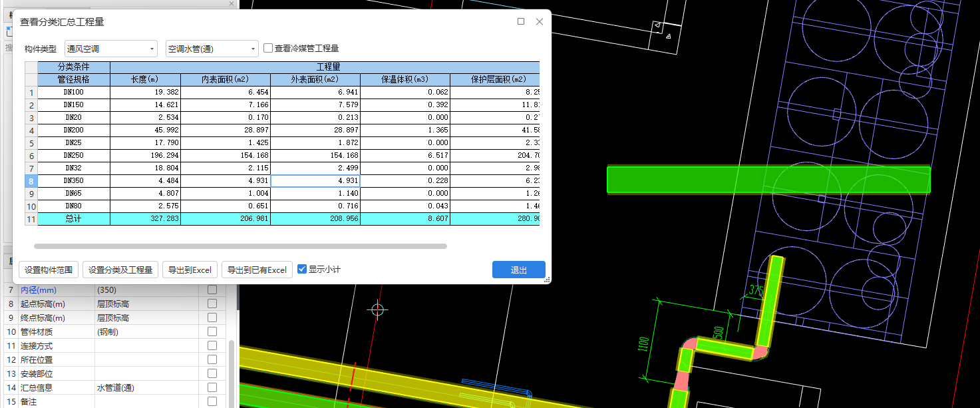
Task: Click the 内径(mm) property name
Action: 39,290
